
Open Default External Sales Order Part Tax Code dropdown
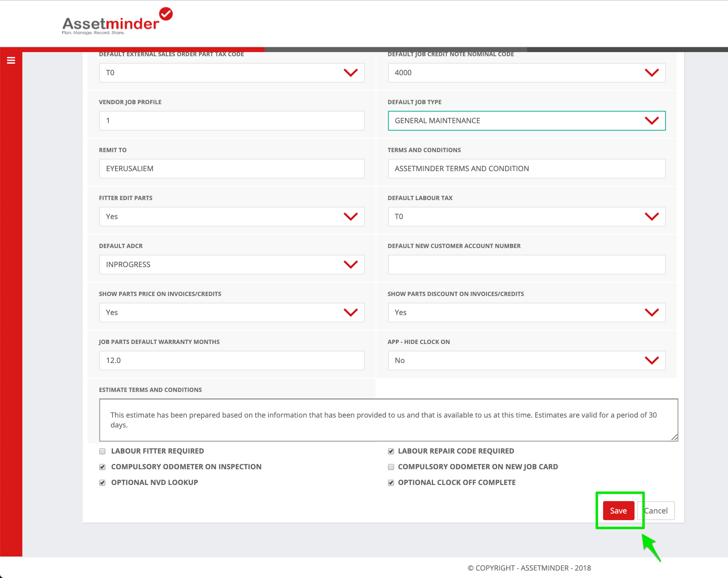[232, 73]
